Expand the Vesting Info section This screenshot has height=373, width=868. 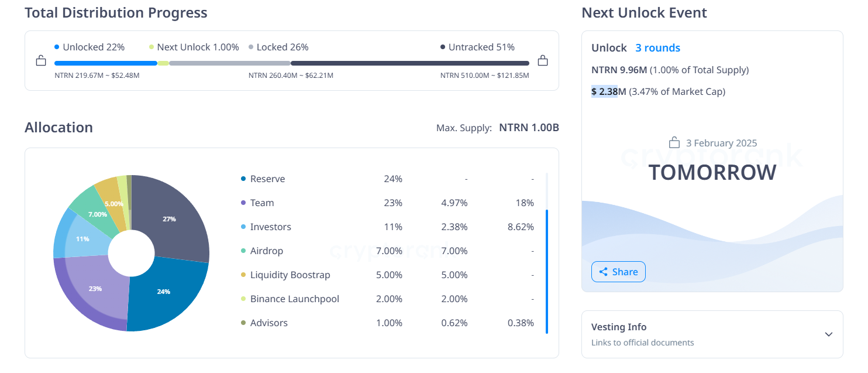(712, 334)
